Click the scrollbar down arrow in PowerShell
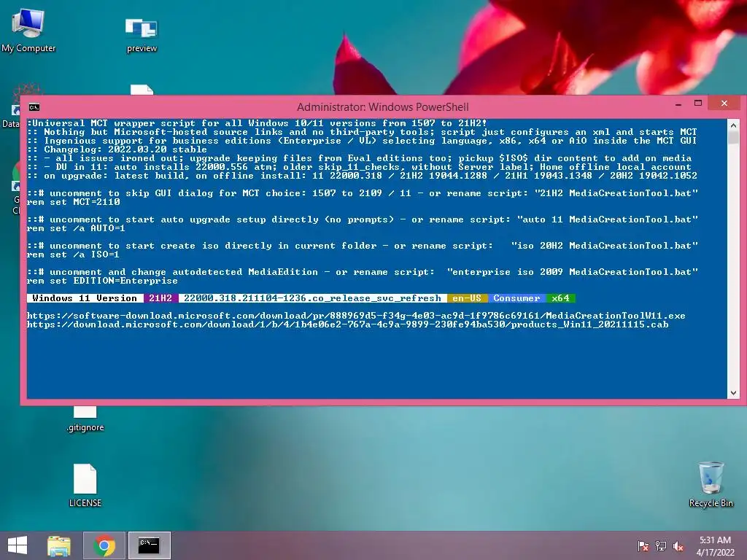 pos(733,393)
